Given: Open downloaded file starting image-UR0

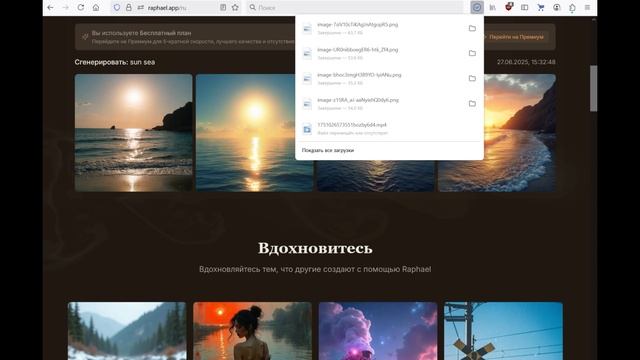Looking at the screenshot, I should (380, 53).
